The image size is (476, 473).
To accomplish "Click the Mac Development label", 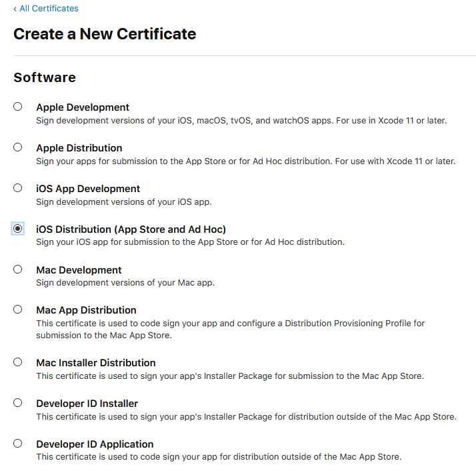I will coord(79,270).
